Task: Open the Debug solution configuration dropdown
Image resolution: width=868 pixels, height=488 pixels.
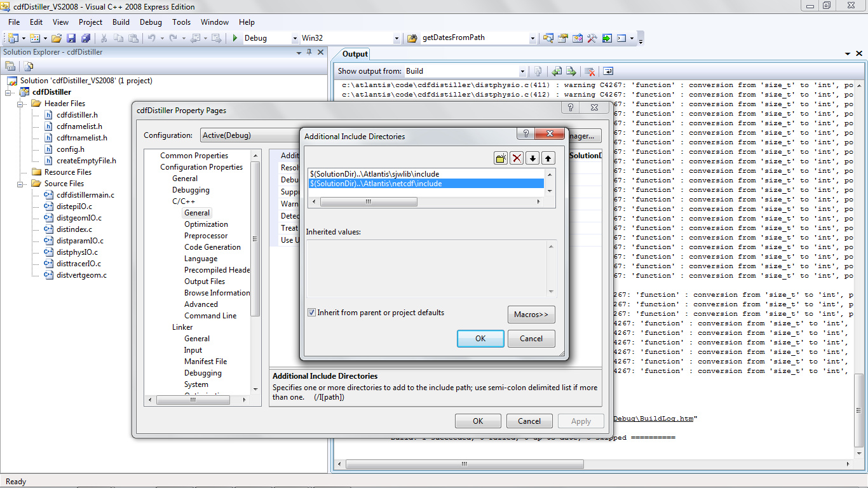Action: (294, 38)
